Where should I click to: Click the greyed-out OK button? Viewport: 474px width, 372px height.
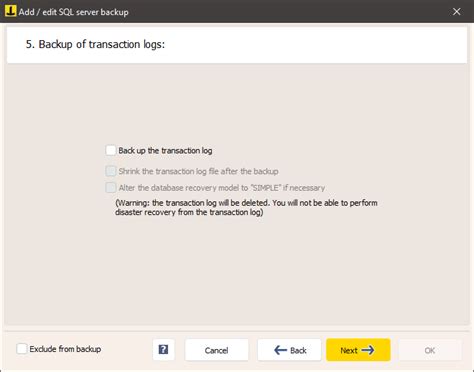click(x=430, y=350)
